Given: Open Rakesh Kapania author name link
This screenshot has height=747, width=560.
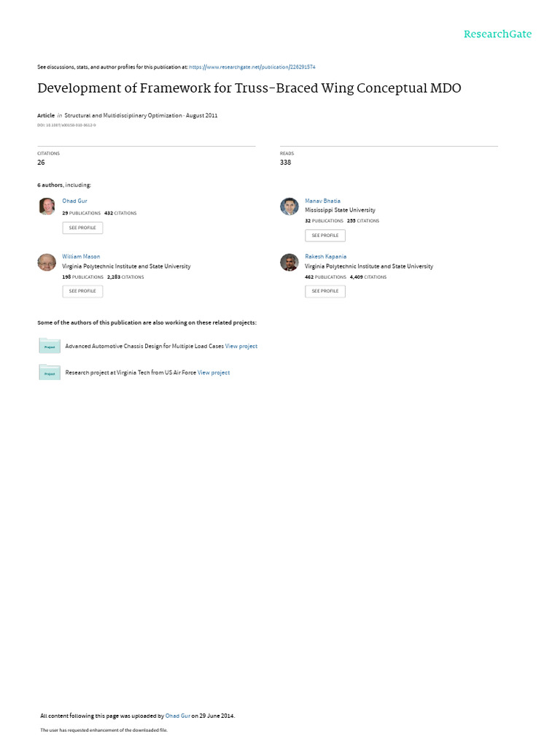Looking at the screenshot, I should (x=326, y=256).
